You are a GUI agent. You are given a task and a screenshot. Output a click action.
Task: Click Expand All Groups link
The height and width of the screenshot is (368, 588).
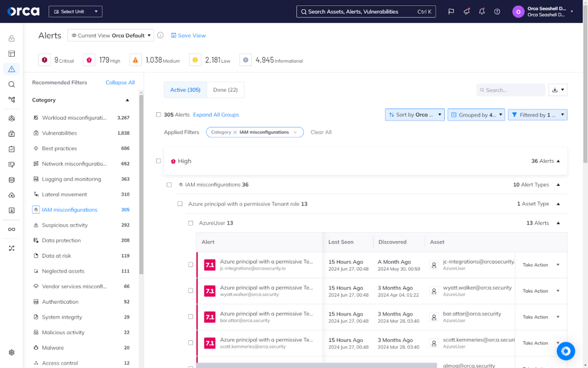coord(216,115)
